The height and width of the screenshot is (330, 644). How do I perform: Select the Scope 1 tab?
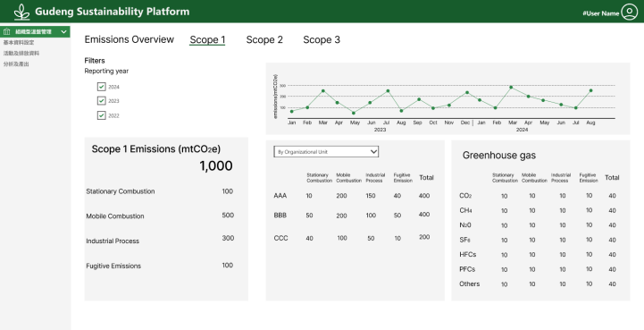click(x=207, y=40)
